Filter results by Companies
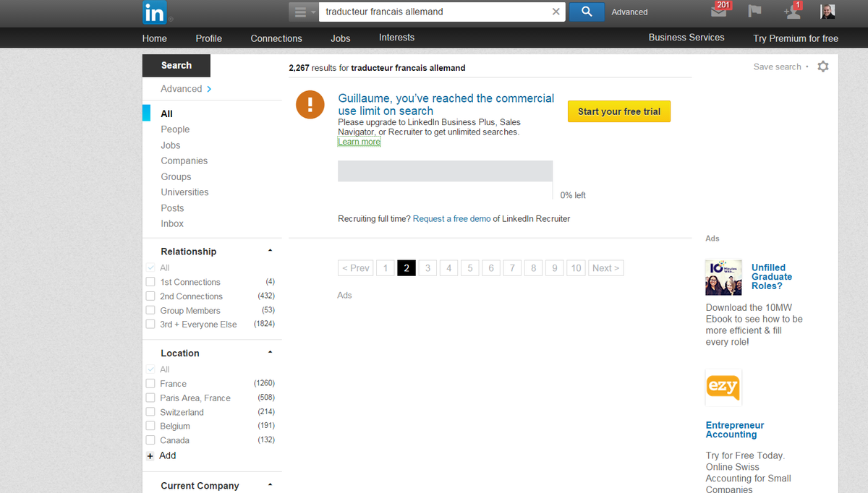Screen dimensions: 868x493 click(x=184, y=161)
